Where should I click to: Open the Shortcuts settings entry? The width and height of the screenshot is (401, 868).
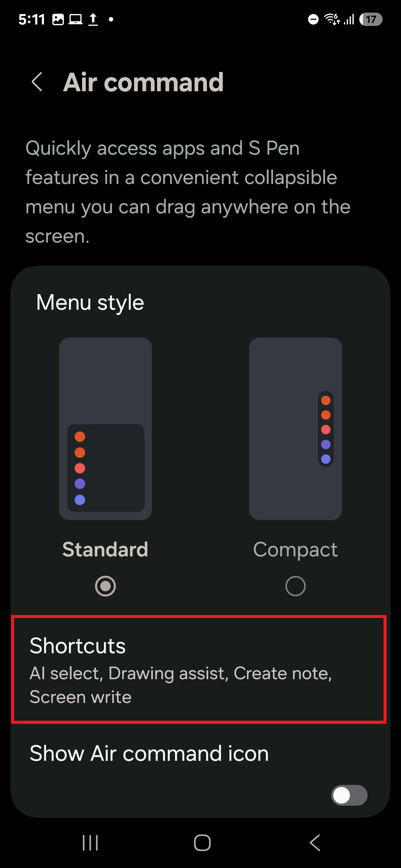pos(199,670)
